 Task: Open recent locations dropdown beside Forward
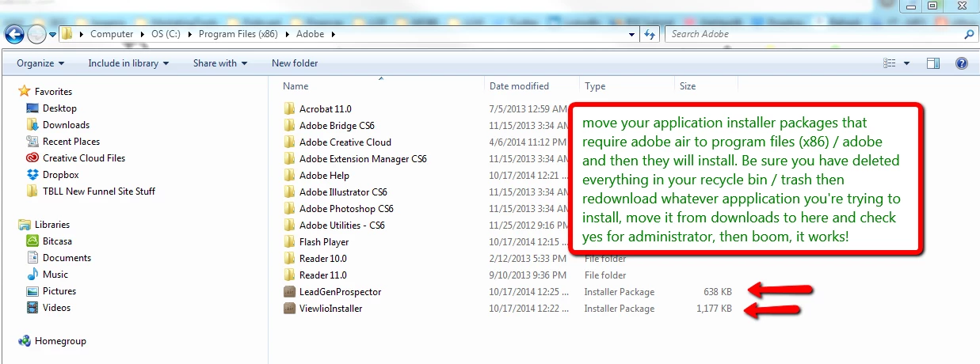(x=52, y=35)
